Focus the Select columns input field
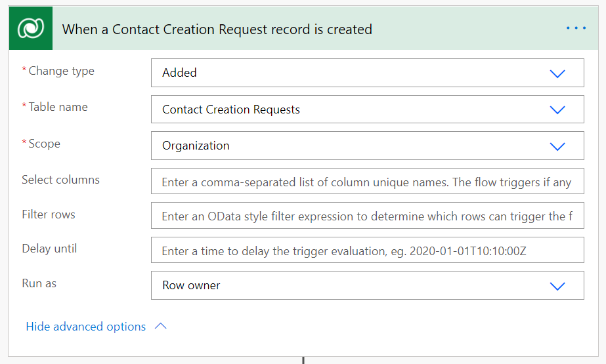606x364 pixels. pyautogui.click(x=366, y=182)
